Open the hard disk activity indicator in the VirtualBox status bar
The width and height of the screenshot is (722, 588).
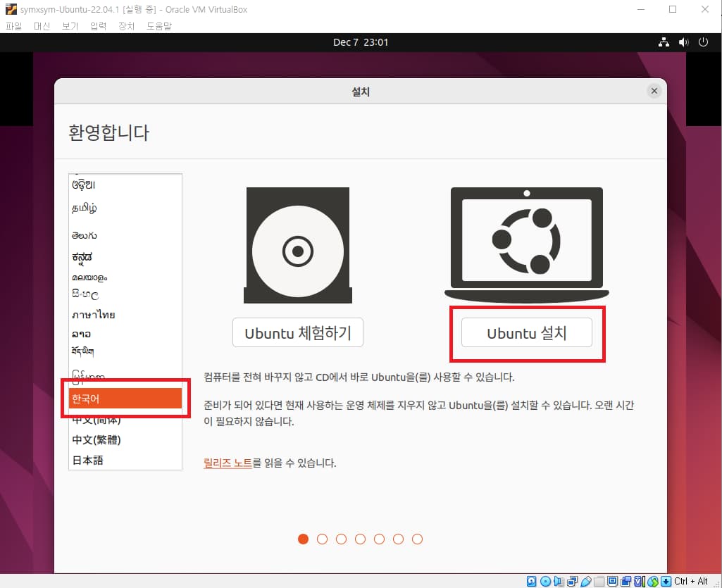tap(531, 581)
